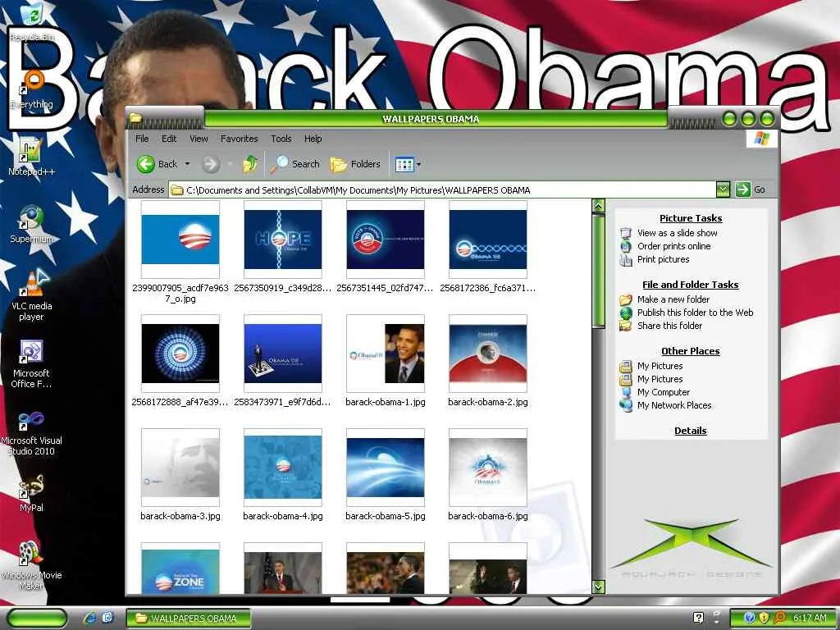Screen dimensions: 840x630
Task: Click the second quick launch icon
Action: point(107,618)
